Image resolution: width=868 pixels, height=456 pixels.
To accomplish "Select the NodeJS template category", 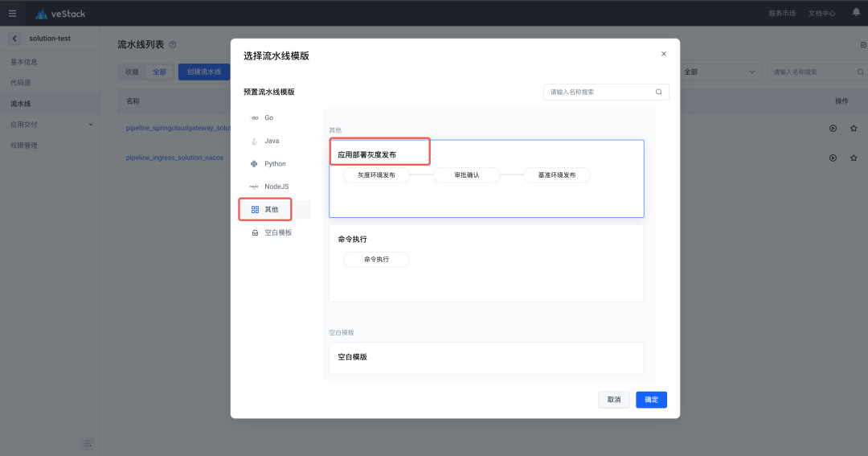I will [275, 187].
